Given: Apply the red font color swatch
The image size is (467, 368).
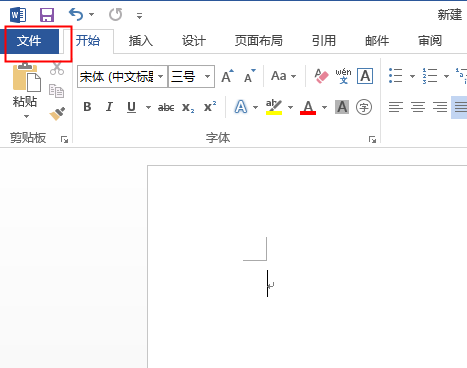Looking at the screenshot, I should click(308, 107).
